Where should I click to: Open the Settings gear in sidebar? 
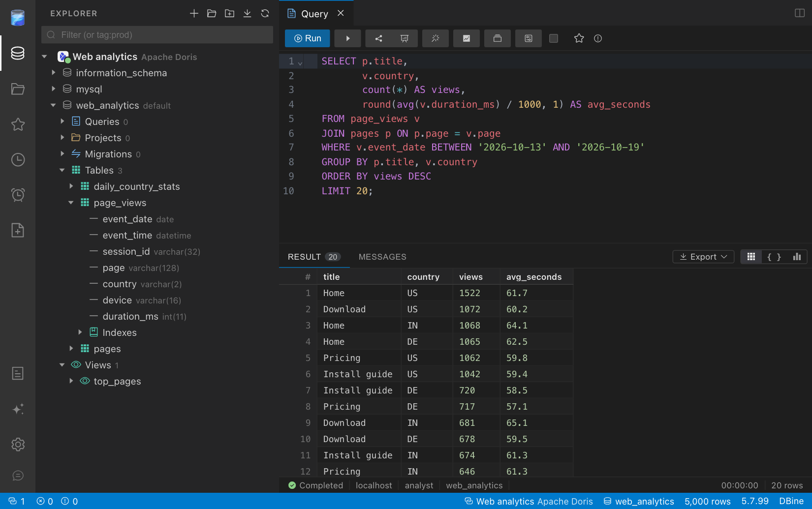pyautogui.click(x=18, y=445)
